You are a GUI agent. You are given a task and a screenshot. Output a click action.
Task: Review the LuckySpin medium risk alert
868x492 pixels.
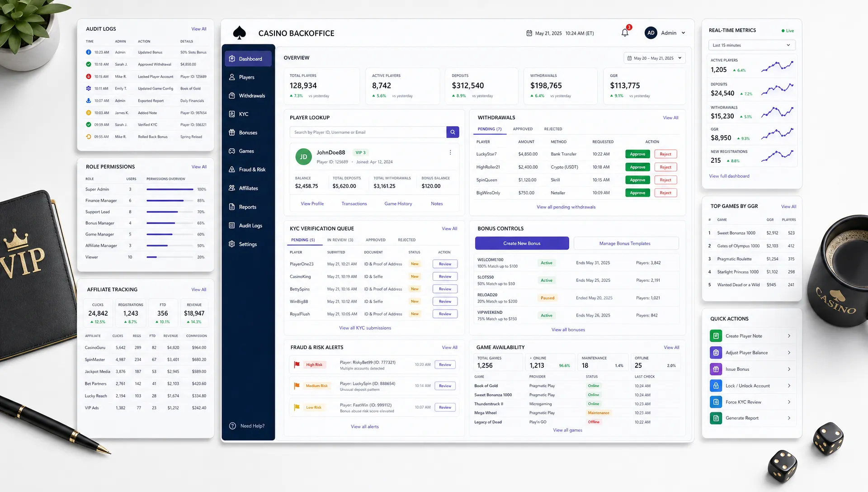tap(445, 386)
